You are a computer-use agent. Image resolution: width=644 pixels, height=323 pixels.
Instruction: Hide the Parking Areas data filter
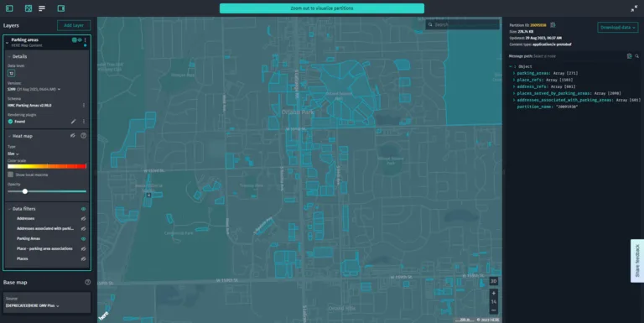(83, 238)
